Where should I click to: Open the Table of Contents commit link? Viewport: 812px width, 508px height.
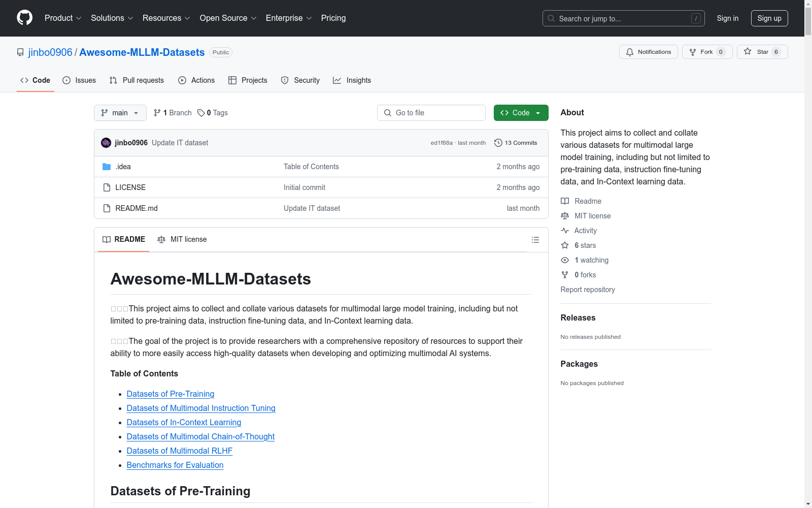311,167
